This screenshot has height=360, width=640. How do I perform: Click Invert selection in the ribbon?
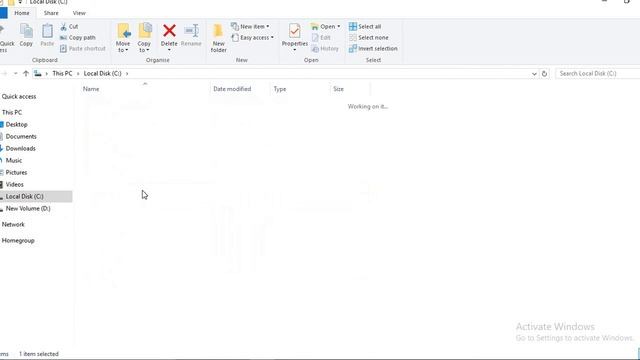pos(373,49)
